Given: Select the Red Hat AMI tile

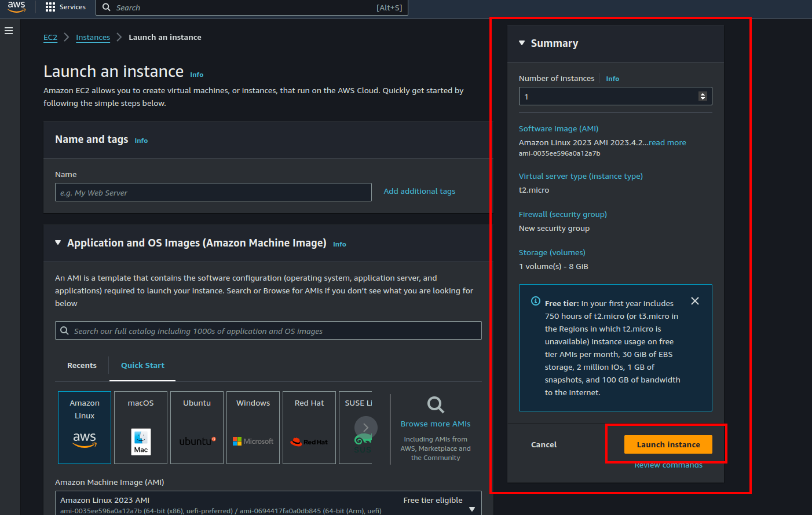Looking at the screenshot, I should pyautogui.click(x=309, y=428).
